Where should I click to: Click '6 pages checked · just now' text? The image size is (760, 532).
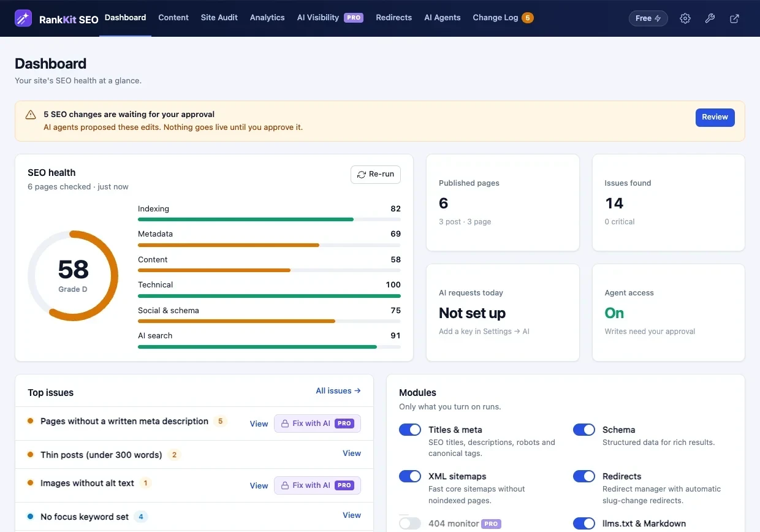78,186
